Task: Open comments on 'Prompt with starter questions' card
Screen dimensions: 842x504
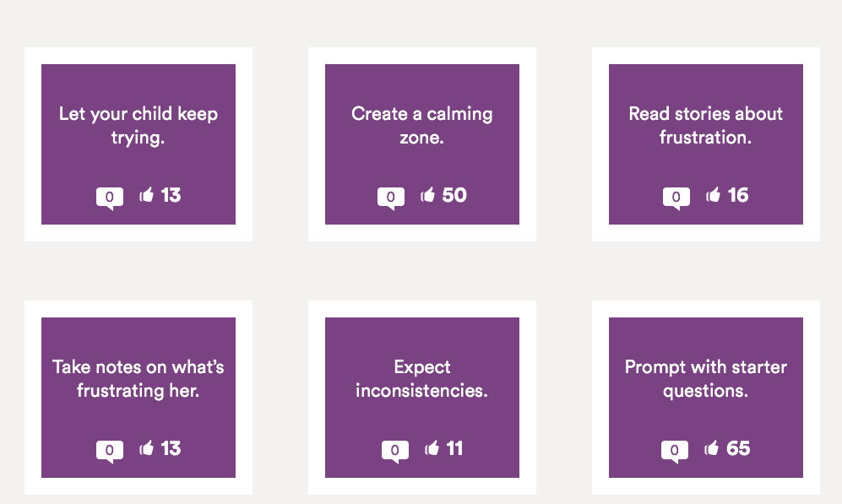Action: click(x=675, y=452)
